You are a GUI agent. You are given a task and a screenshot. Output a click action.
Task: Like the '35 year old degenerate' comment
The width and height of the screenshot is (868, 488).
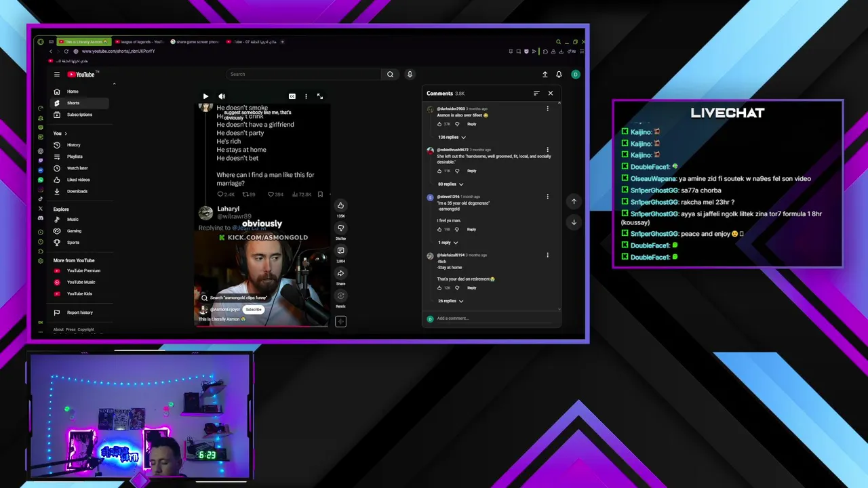coord(439,229)
